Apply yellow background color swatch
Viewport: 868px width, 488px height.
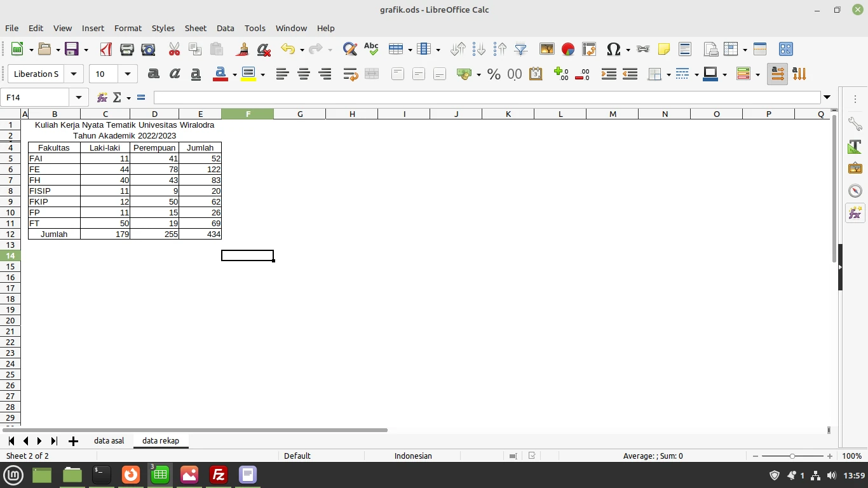[248, 74]
